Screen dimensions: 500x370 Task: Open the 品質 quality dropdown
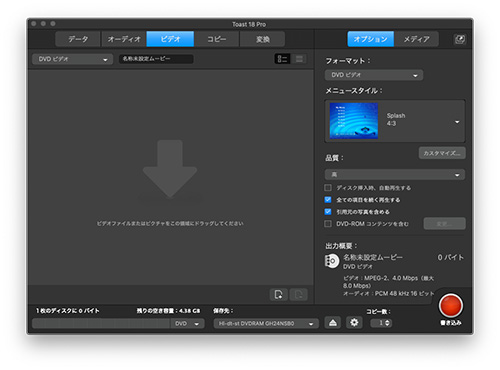pos(395,175)
